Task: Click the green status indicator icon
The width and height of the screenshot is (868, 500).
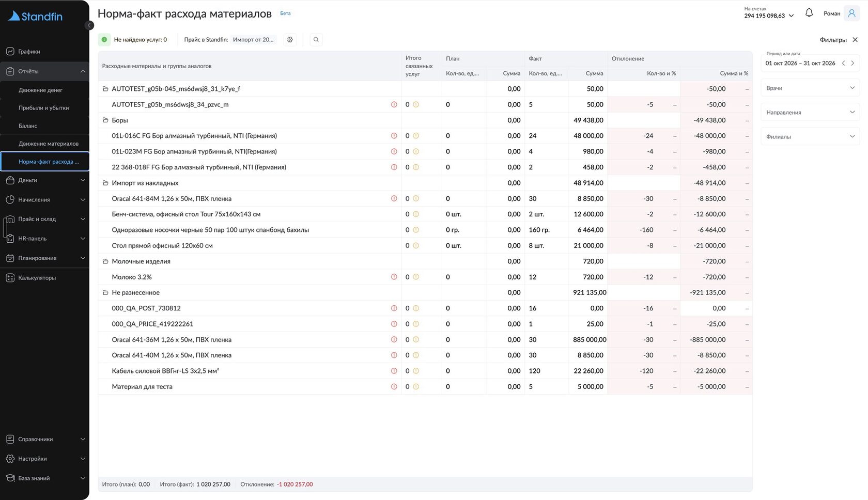Action: (104, 40)
